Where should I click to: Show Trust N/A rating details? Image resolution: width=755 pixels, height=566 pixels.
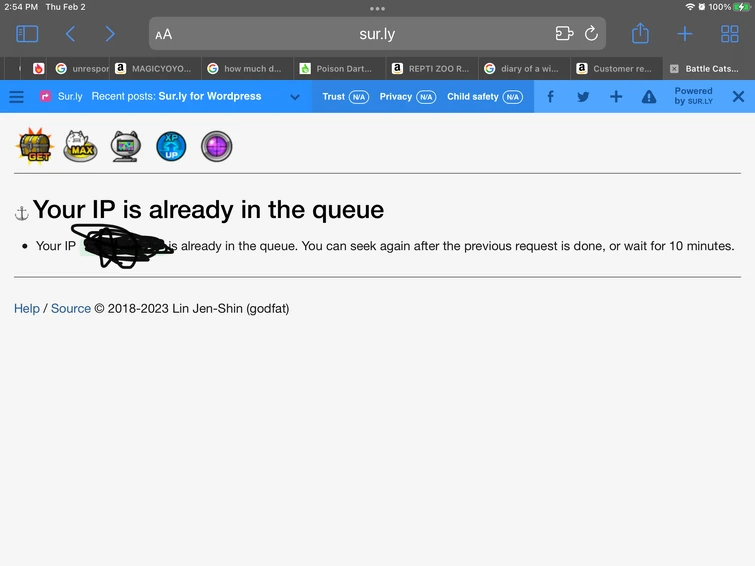[345, 97]
